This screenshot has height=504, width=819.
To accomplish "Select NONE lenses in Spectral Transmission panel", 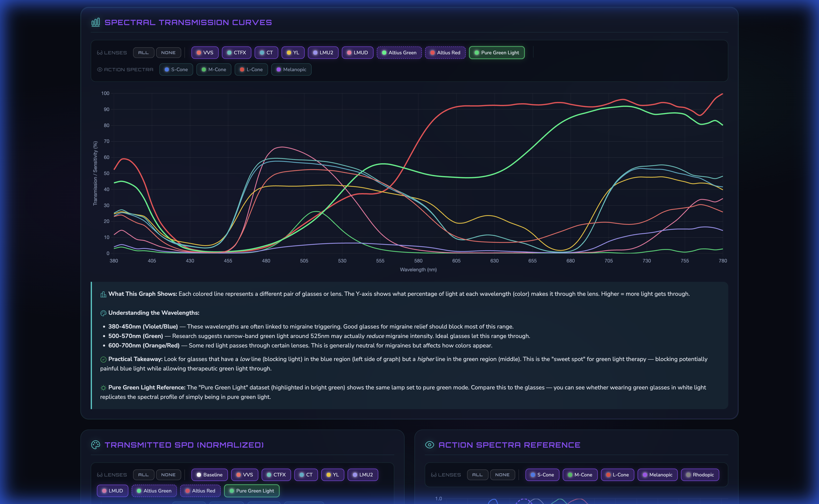I will coord(168,53).
